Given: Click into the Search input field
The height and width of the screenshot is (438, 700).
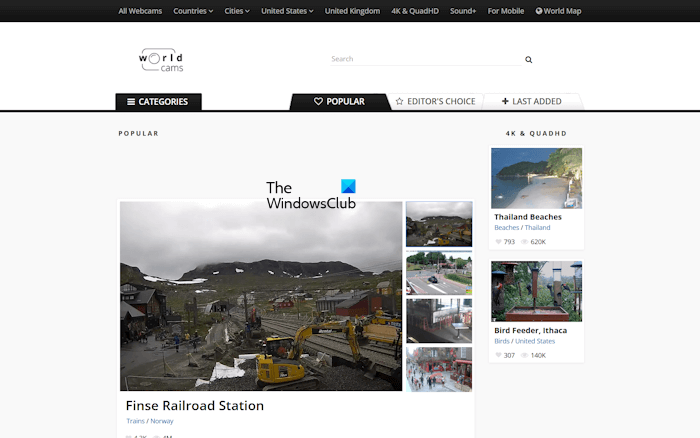Looking at the screenshot, I should tap(425, 59).
